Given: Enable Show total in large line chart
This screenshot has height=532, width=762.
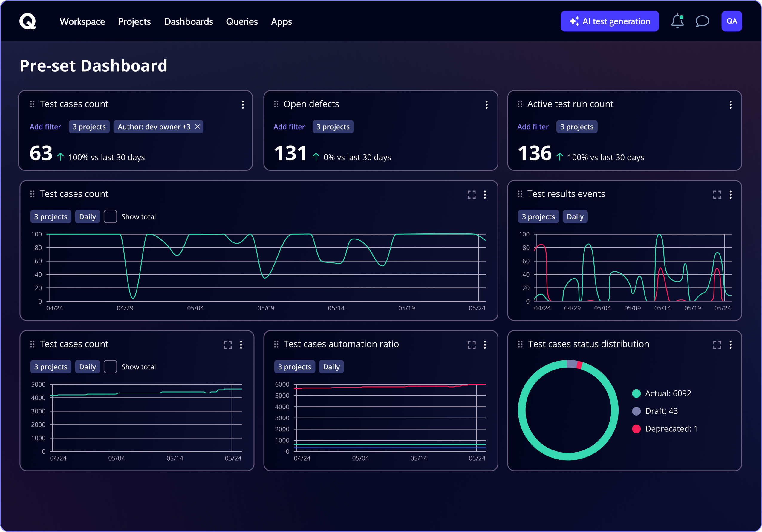Looking at the screenshot, I should [x=110, y=216].
